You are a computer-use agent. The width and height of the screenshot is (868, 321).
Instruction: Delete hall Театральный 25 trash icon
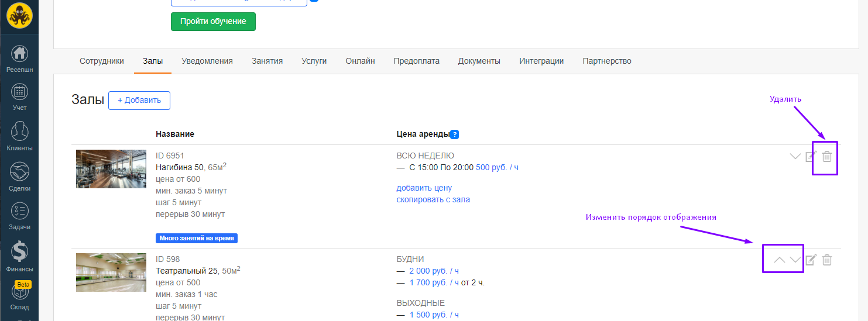[x=827, y=260]
